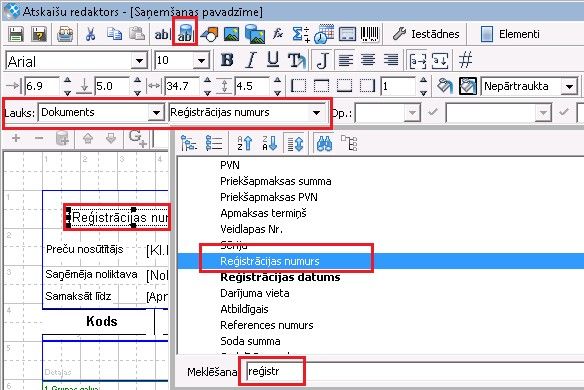Screen dimensions: 584x390
Task: Click the Paste clipboard icon
Action: coord(137,34)
